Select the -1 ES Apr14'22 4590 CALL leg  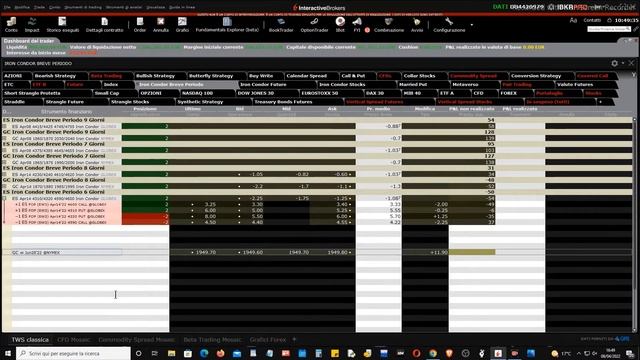click(x=61, y=222)
